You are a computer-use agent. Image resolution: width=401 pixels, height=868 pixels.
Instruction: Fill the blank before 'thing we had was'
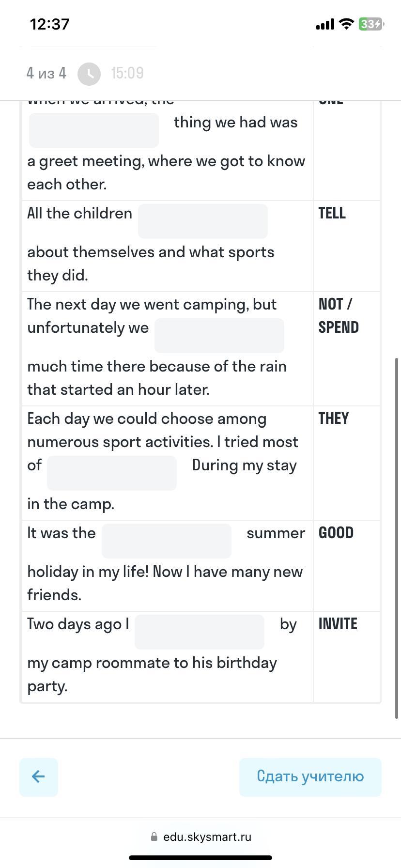click(x=94, y=130)
